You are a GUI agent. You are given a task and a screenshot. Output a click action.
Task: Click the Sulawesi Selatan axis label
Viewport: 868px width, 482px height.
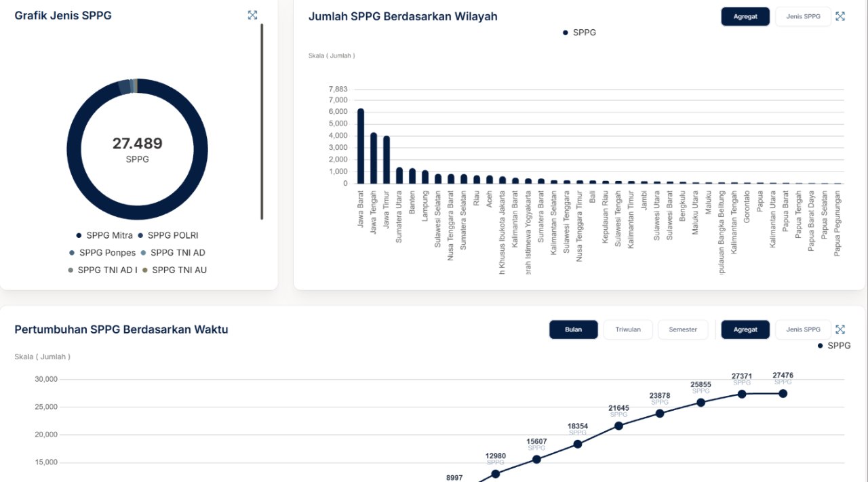click(x=438, y=219)
